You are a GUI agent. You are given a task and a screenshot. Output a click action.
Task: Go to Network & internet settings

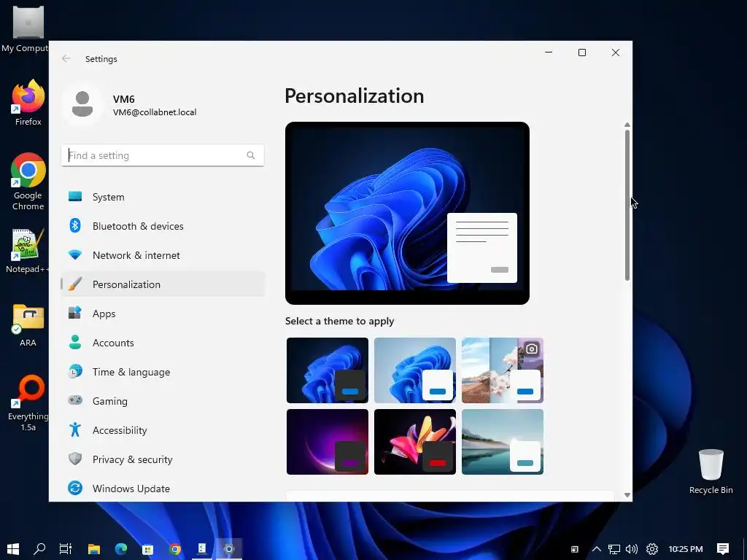[x=163, y=255]
